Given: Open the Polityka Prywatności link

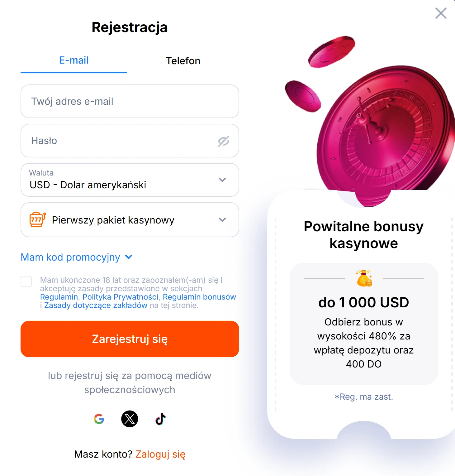Looking at the screenshot, I should [x=121, y=297].
